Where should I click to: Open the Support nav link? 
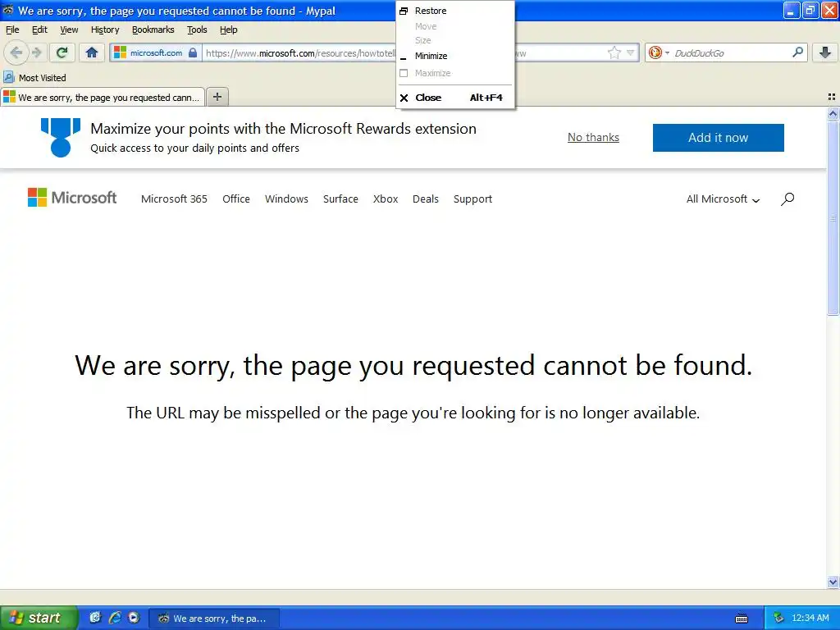(472, 199)
